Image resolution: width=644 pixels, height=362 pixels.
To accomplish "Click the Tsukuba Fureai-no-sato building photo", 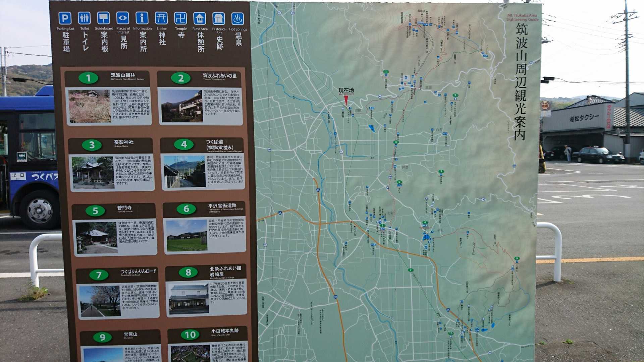I will click(181, 106).
